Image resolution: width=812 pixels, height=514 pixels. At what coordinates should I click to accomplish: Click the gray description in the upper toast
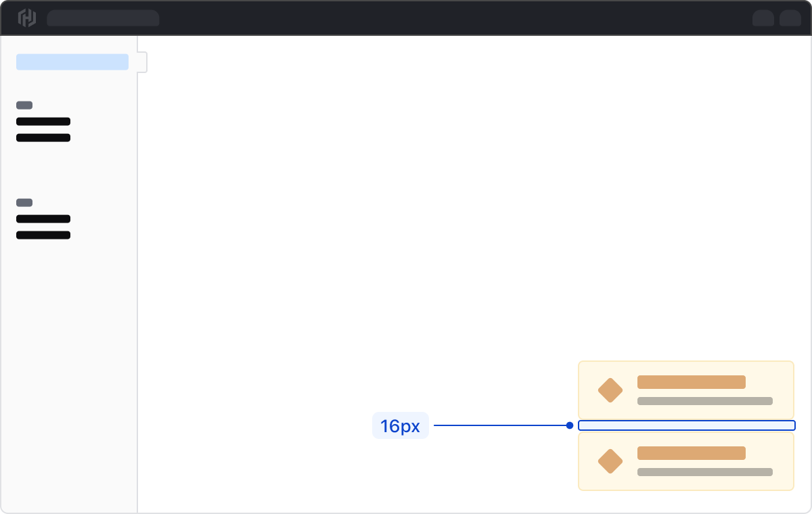pyautogui.click(x=704, y=401)
